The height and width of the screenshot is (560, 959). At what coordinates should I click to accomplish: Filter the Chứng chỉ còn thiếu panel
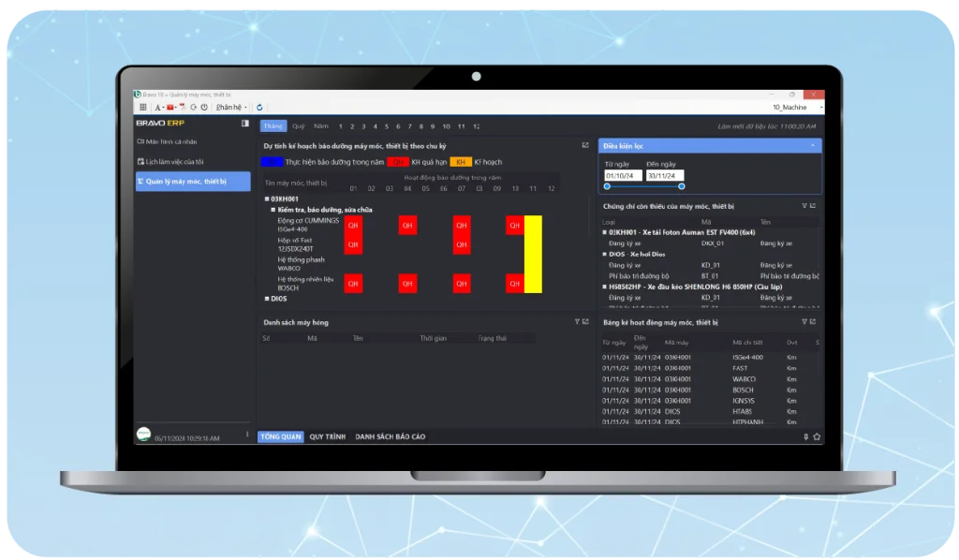[804, 206]
